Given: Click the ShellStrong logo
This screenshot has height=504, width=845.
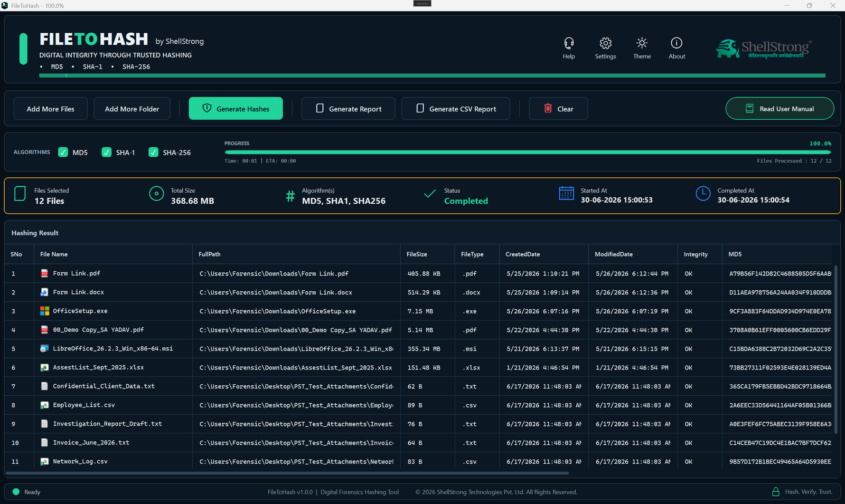Looking at the screenshot, I should pos(764,49).
